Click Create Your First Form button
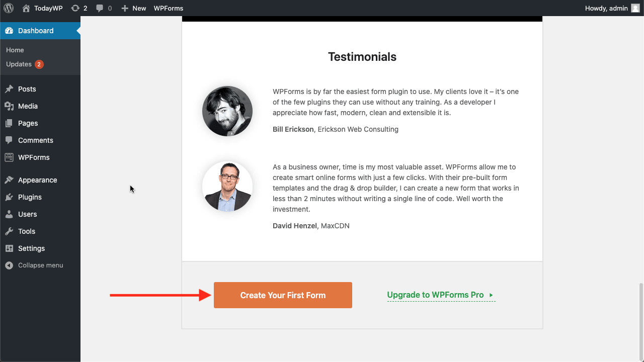This screenshot has width=644, height=362. (283, 295)
